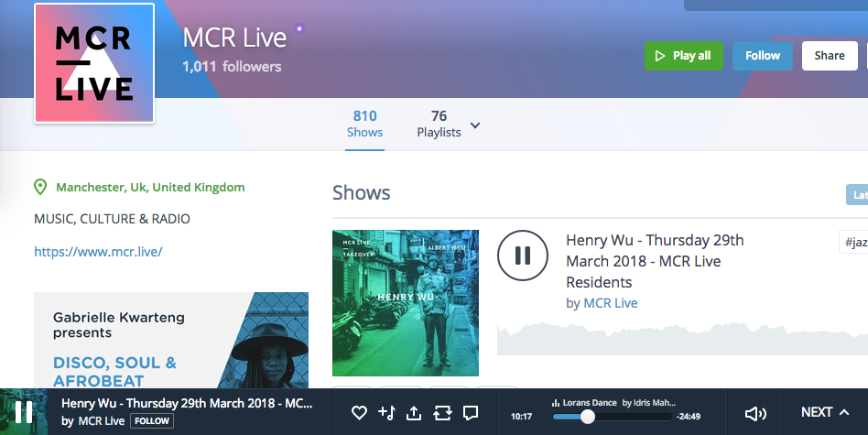Expand the NEXT up queue
868x435 pixels.
824,412
